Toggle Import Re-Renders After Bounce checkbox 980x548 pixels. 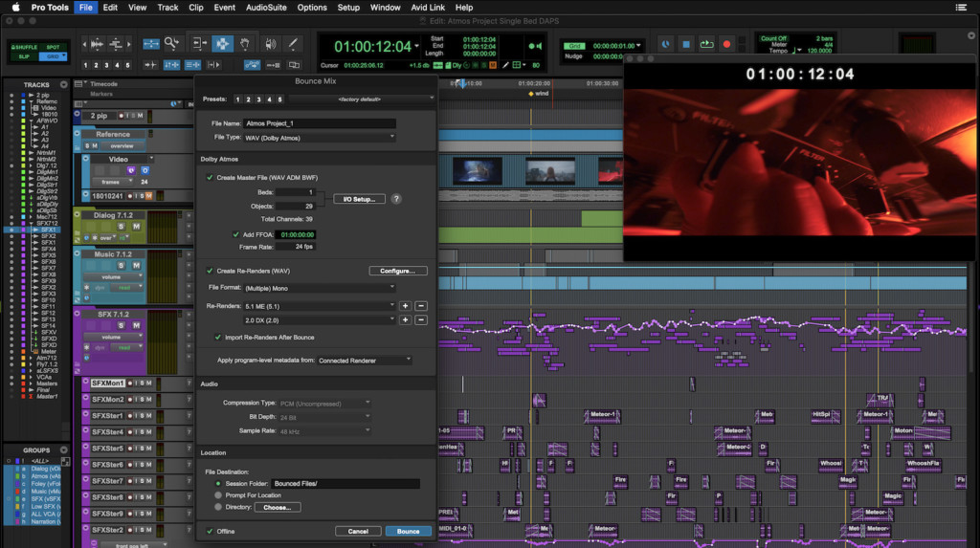coord(218,338)
